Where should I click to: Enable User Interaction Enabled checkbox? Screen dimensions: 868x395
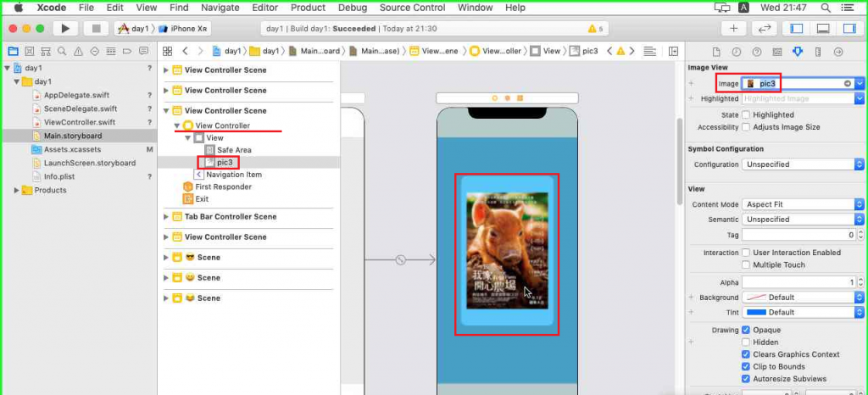746,253
